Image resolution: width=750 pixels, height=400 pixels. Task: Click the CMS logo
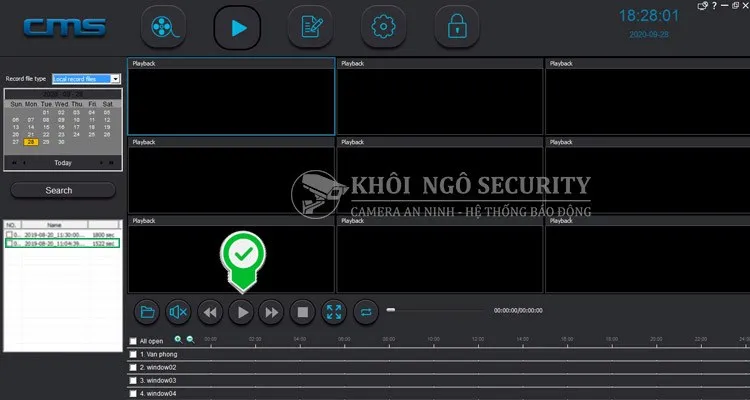click(65, 27)
